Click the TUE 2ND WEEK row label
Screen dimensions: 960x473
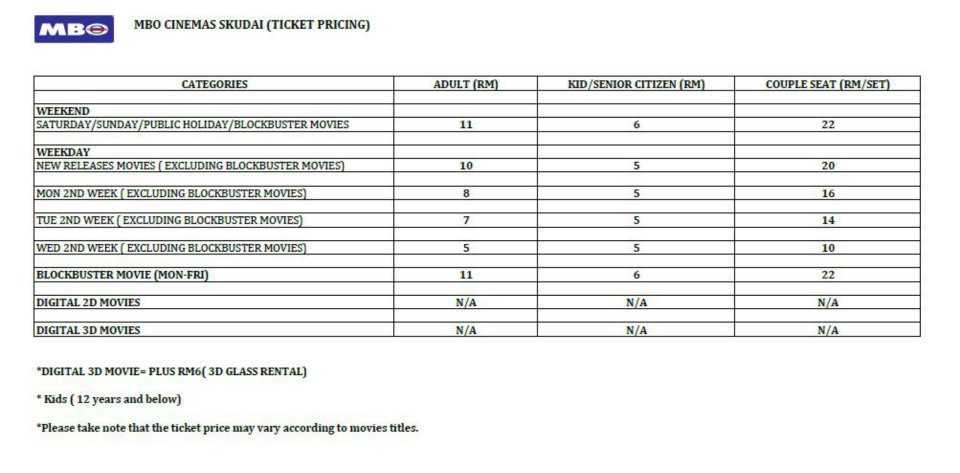tap(170, 220)
